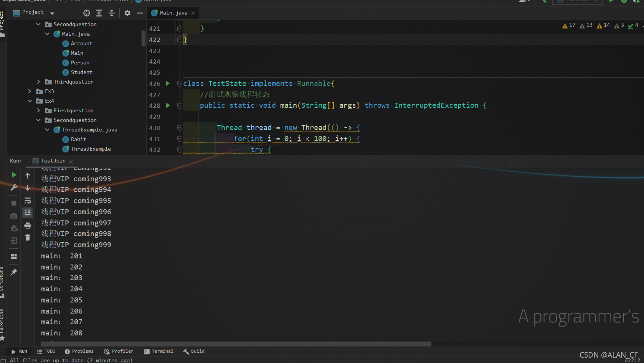Click the 14 warnings indicator
Image resolution: width=644 pixels, height=363 pixels.
pyautogui.click(x=603, y=25)
